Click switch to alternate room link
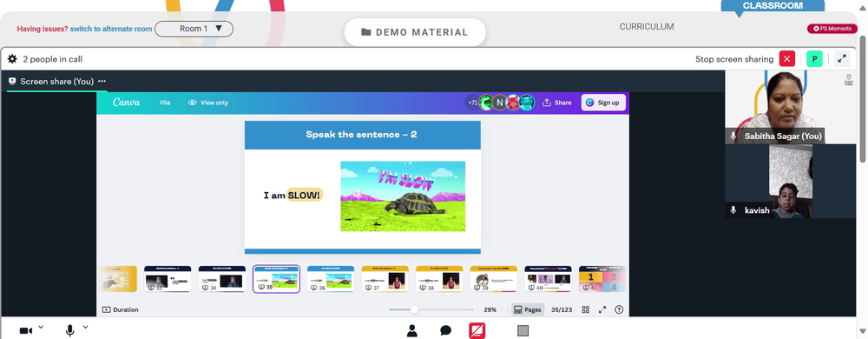 coord(111,29)
